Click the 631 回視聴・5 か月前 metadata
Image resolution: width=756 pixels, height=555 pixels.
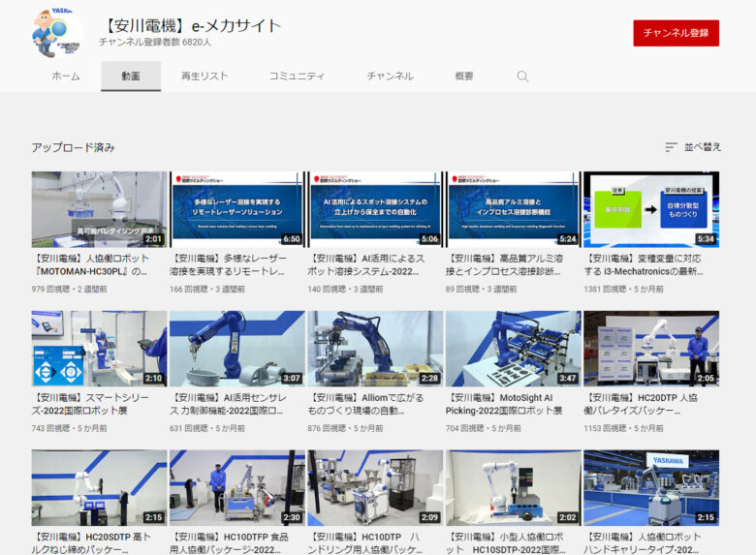(x=207, y=428)
